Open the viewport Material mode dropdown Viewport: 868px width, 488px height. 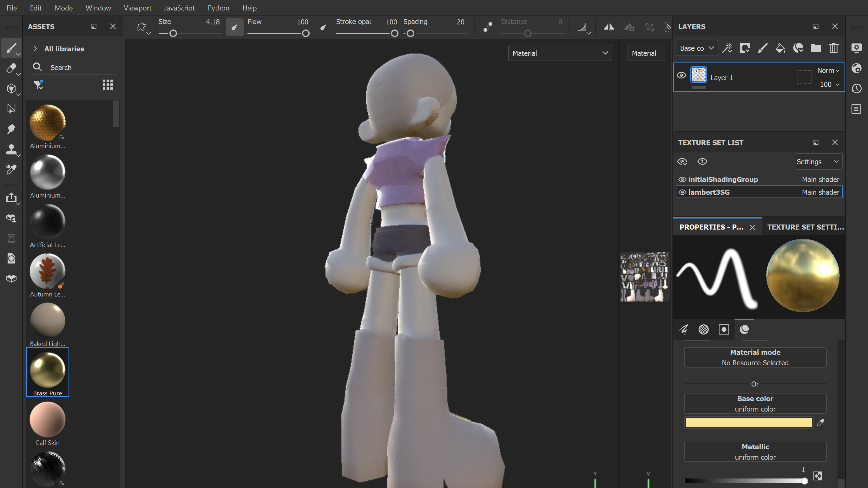click(560, 53)
